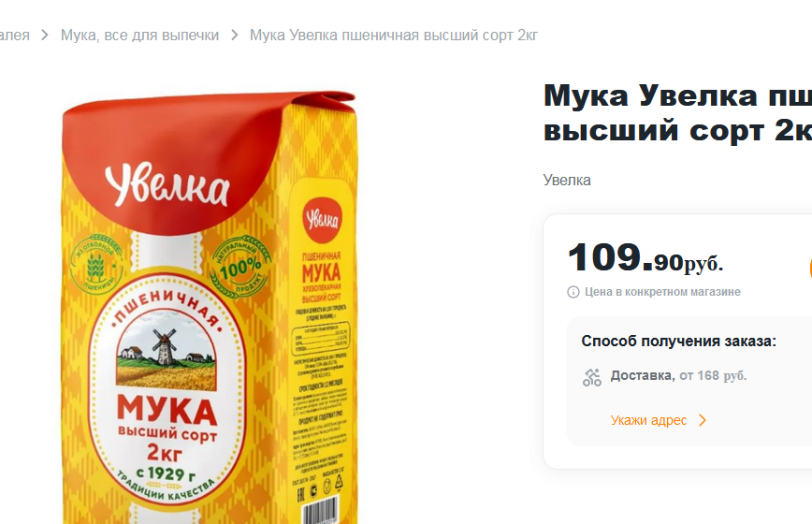Screen dimensions: 812x524
Task: Click the chevron after the Бакалея breadcrumb
Action: pos(45,36)
